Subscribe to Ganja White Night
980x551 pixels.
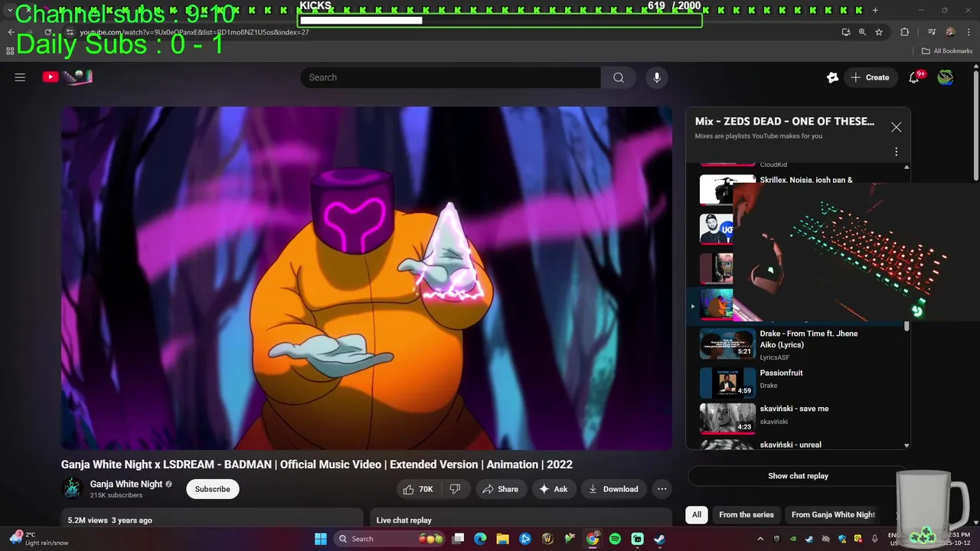[212, 489]
